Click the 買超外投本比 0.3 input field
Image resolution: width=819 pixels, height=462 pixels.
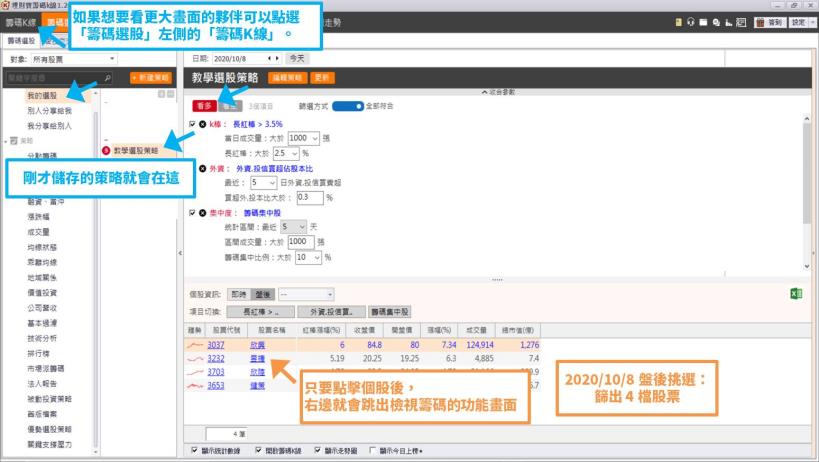pos(310,198)
